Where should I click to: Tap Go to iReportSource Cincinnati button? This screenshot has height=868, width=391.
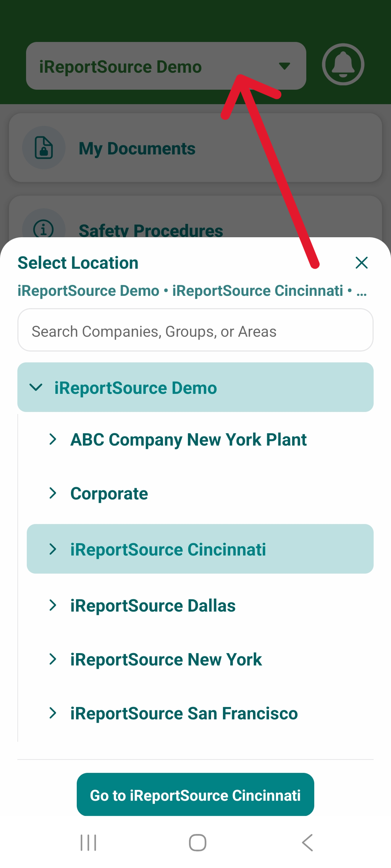(x=195, y=795)
